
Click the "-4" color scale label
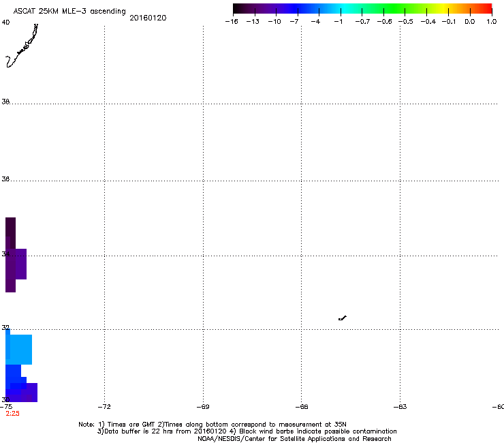point(315,22)
